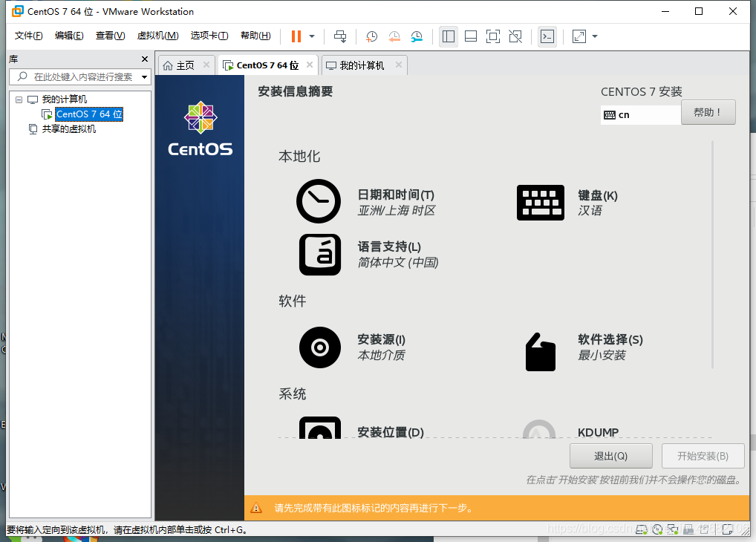Click the 最小安装 text

click(x=602, y=356)
